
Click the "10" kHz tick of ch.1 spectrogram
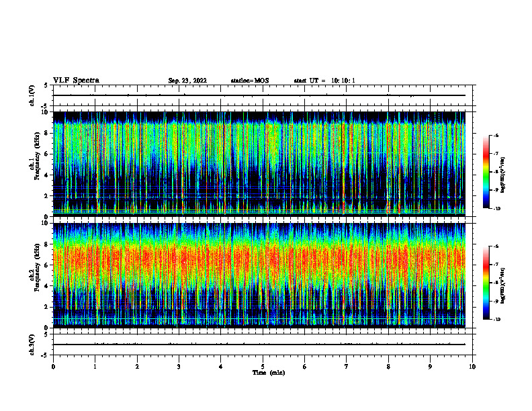[46, 112]
